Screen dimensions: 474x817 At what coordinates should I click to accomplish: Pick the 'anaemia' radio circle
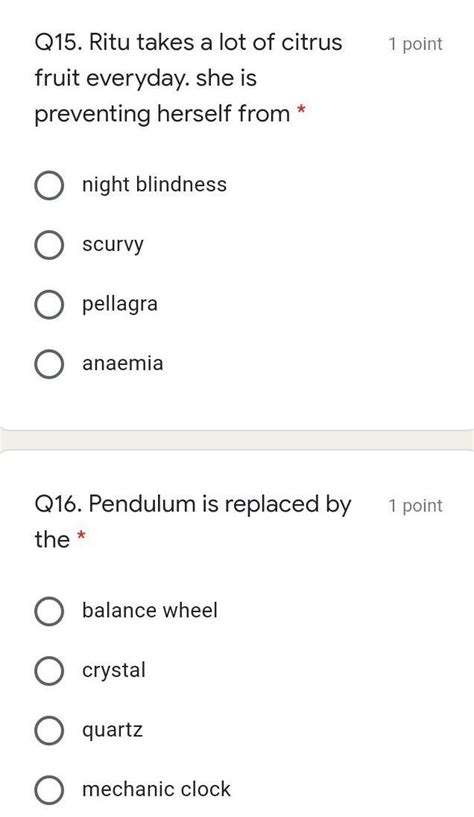point(49,364)
